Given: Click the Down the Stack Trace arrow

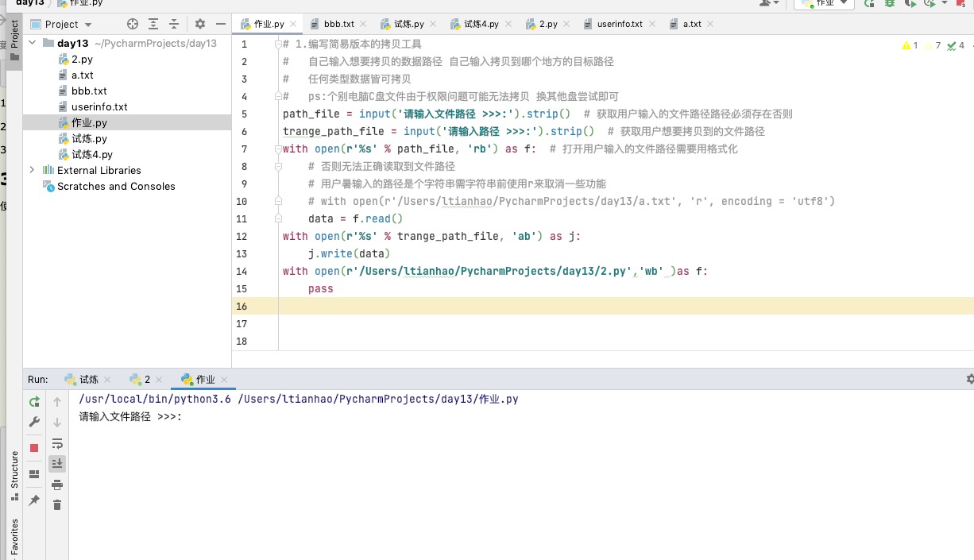Looking at the screenshot, I should point(57,422).
